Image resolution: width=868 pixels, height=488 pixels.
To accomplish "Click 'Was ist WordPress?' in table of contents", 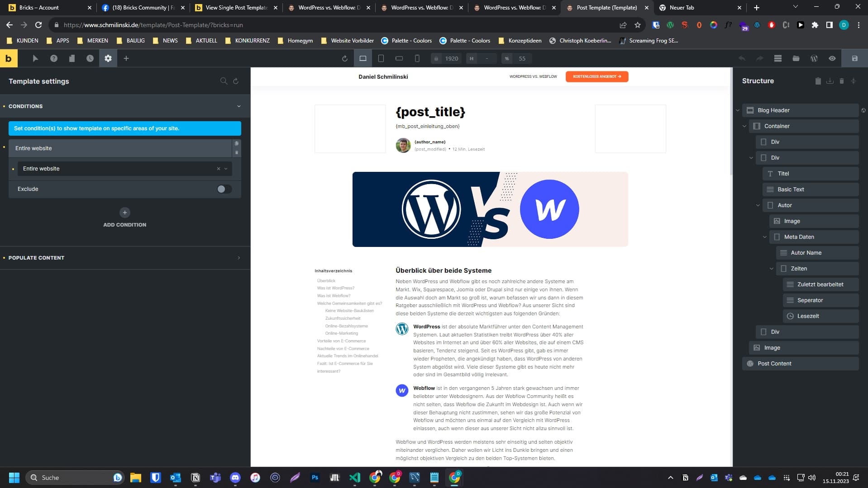I will (x=335, y=288).
